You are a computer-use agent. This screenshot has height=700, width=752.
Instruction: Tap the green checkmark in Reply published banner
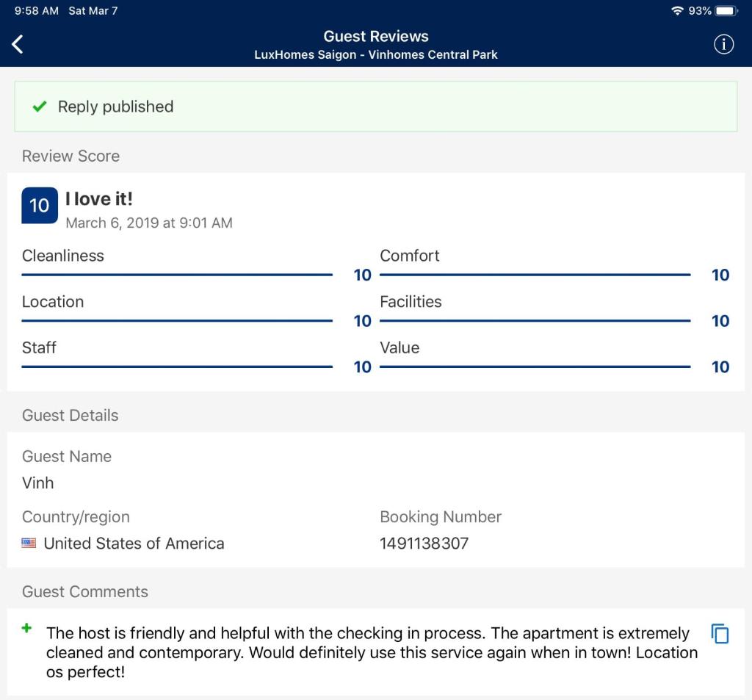click(x=40, y=106)
